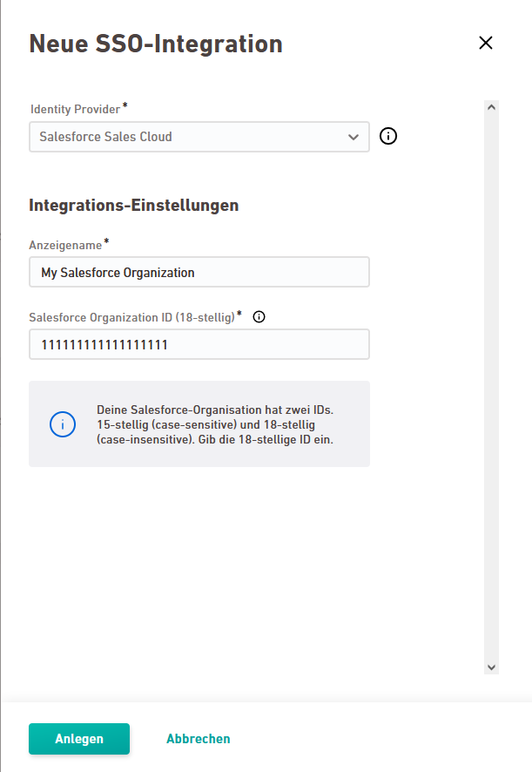Image resolution: width=532 pixels, height=772 pixels.
Task: Expand the chevron on Salesforce Sales Cloud selector
Action: click(354, 137)
